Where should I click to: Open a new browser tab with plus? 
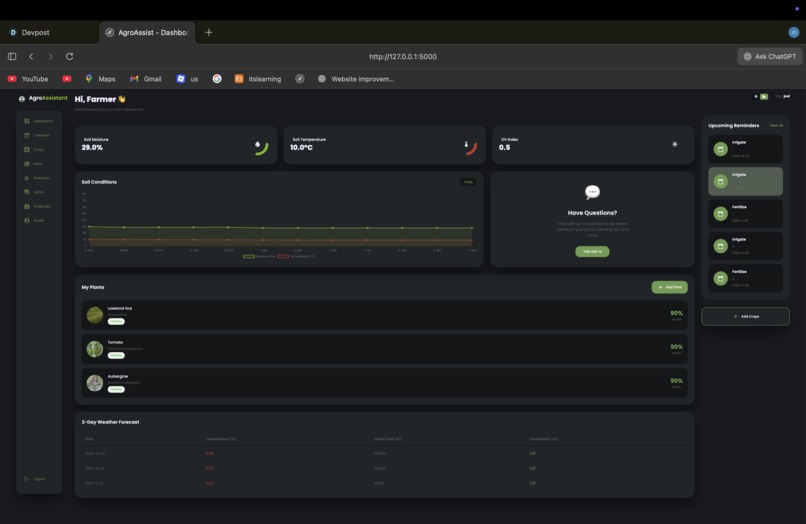pos(209,32)
